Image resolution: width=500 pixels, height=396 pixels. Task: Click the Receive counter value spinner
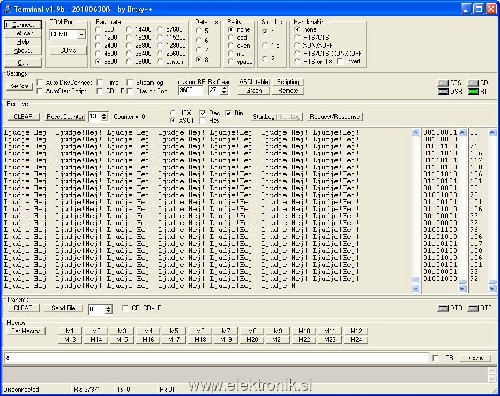coord(104,117)
